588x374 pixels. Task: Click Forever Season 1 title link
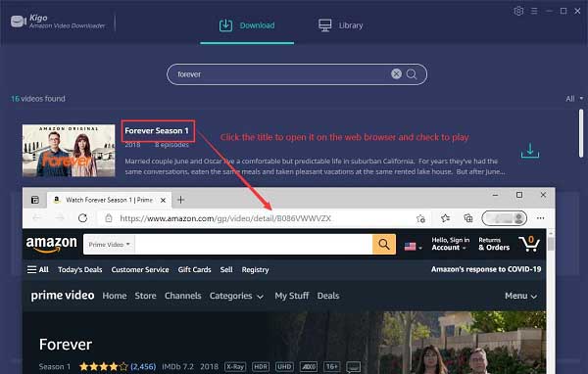click(x=157, y=131)
